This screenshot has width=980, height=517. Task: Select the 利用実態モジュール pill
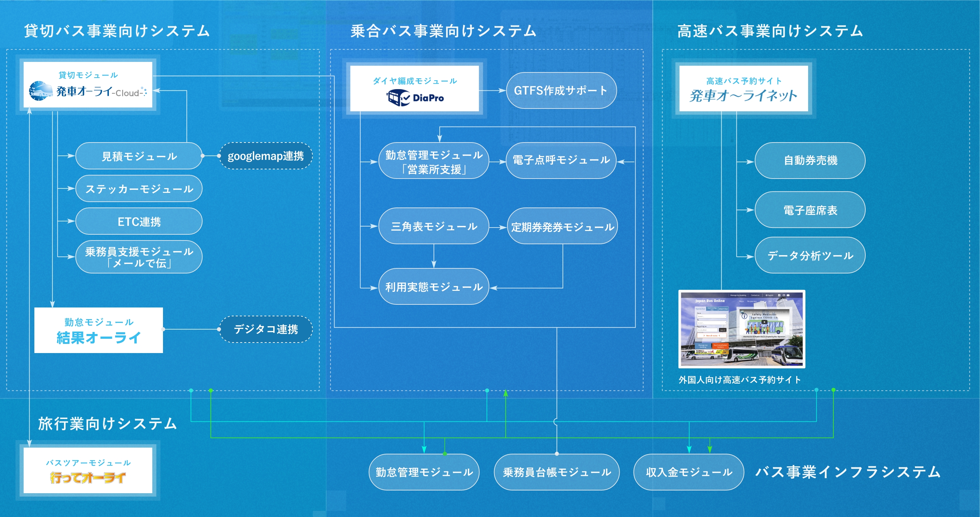434,287
